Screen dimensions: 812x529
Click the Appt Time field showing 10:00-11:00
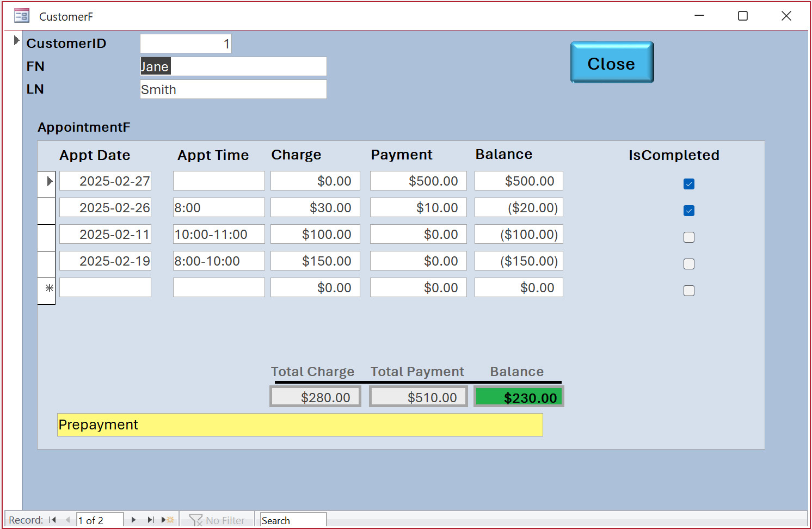pyautogui.click(x=218, y=235)
